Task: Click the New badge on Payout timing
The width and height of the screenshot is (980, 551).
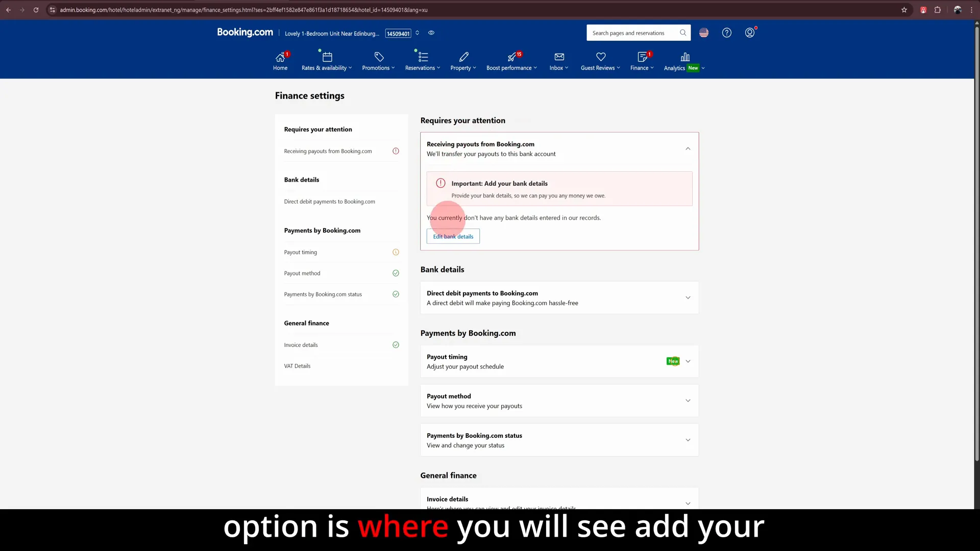Action: (673, 361)
